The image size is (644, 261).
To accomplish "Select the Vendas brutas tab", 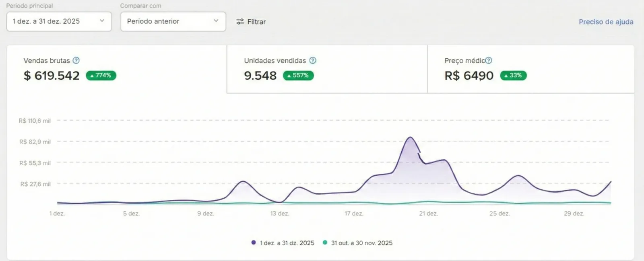I will (x=117, y=69).
